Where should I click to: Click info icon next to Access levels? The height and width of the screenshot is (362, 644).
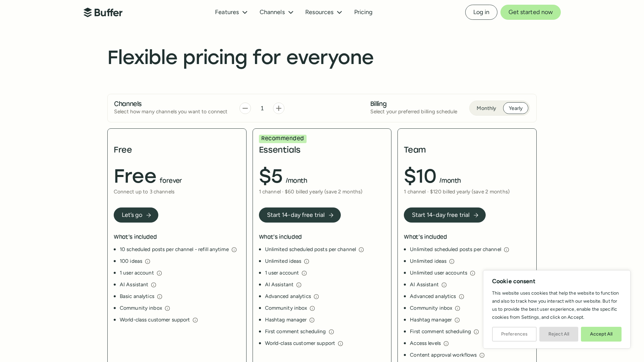[446, 344]
